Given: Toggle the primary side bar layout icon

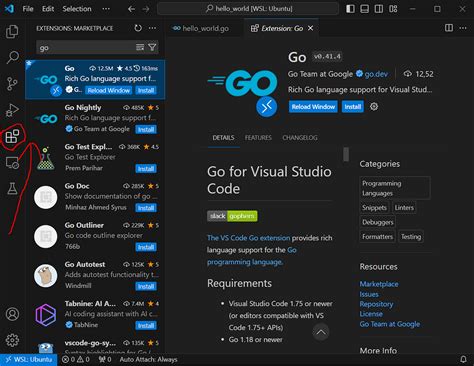Looking at the screenshot, I should pos(350,9).
